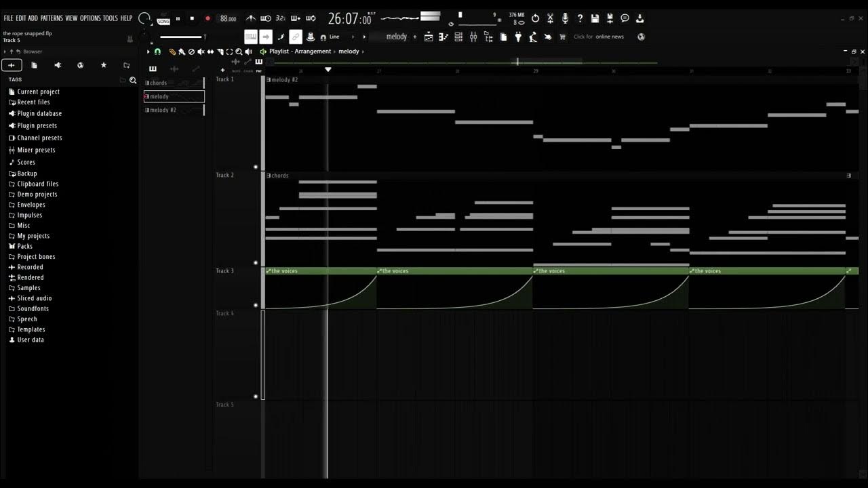Viewport: 868px width, 488px height.
Task: Stop playback with the stop button
Action: click(193, 18)
